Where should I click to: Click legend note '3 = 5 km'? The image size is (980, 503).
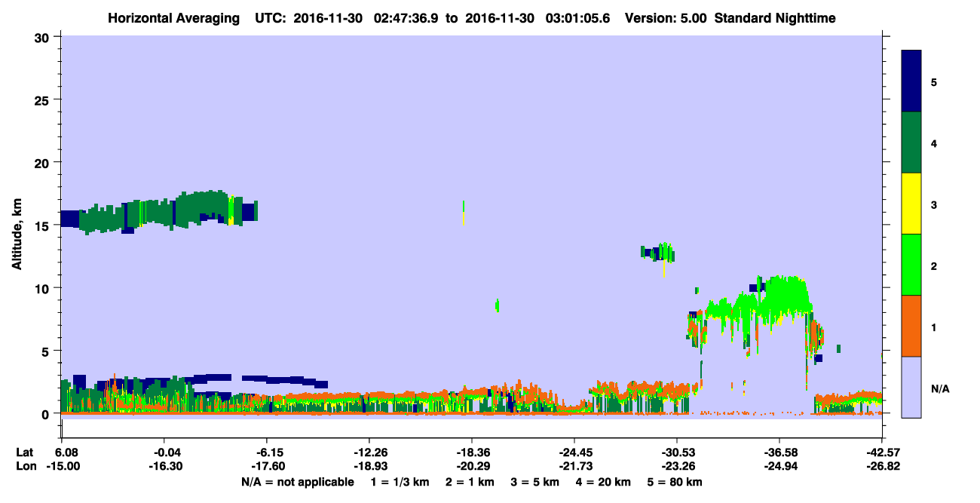click(535, 482)
